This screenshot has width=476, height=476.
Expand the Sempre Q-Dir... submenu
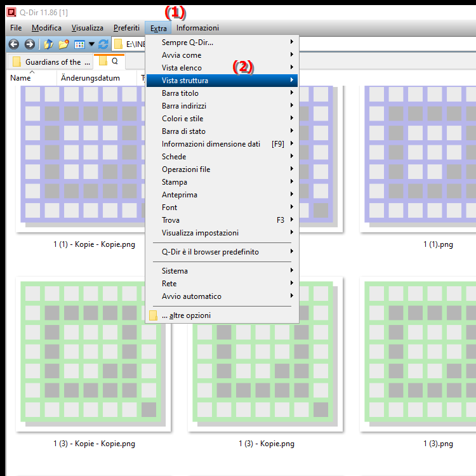click(x=222, y=43)
